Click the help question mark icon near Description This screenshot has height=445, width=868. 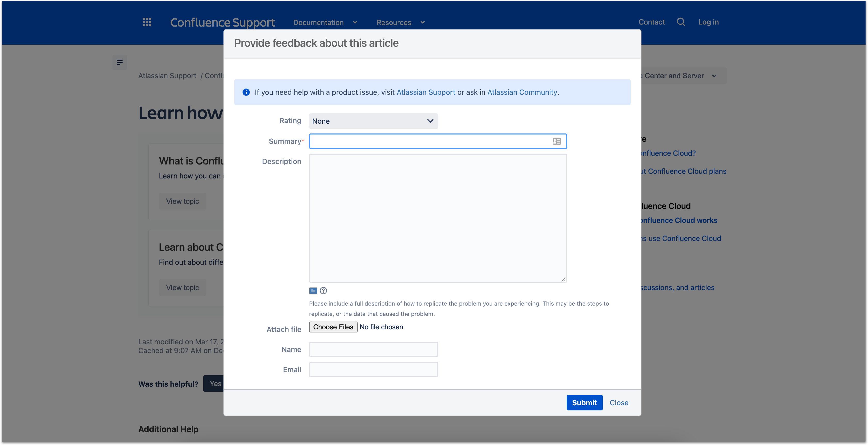pos(323,290)
